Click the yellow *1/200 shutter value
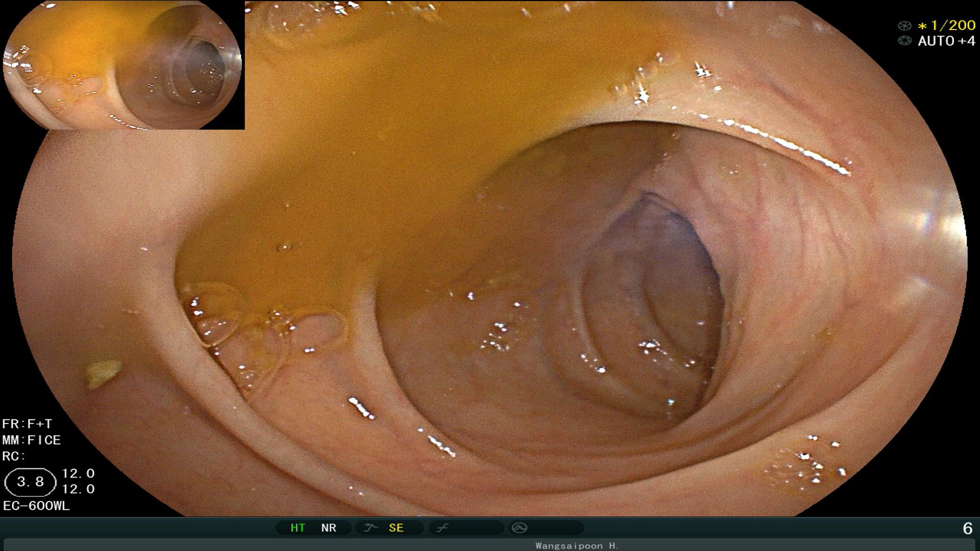This screenshot has height=551, width=980. [x=947, y=26]
